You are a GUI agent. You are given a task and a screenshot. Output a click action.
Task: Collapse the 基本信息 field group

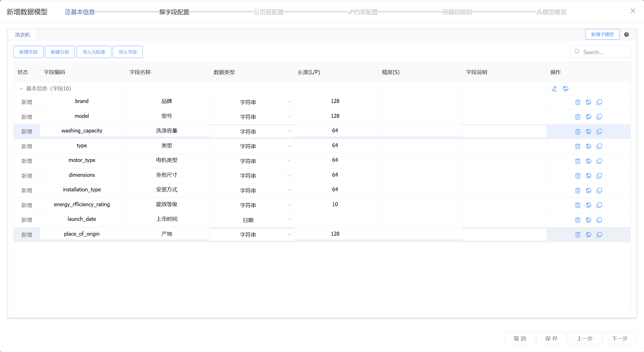point(21,89)
